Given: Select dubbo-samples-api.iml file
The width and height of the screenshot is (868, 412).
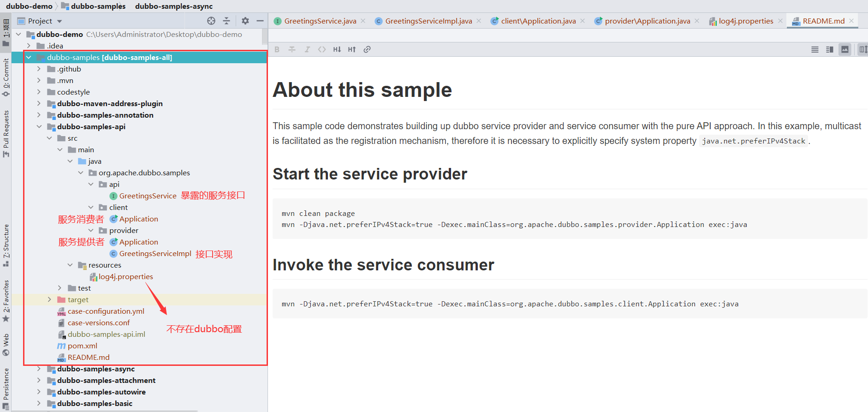Looking at the screenshot, I should click(x=107, y=334).
